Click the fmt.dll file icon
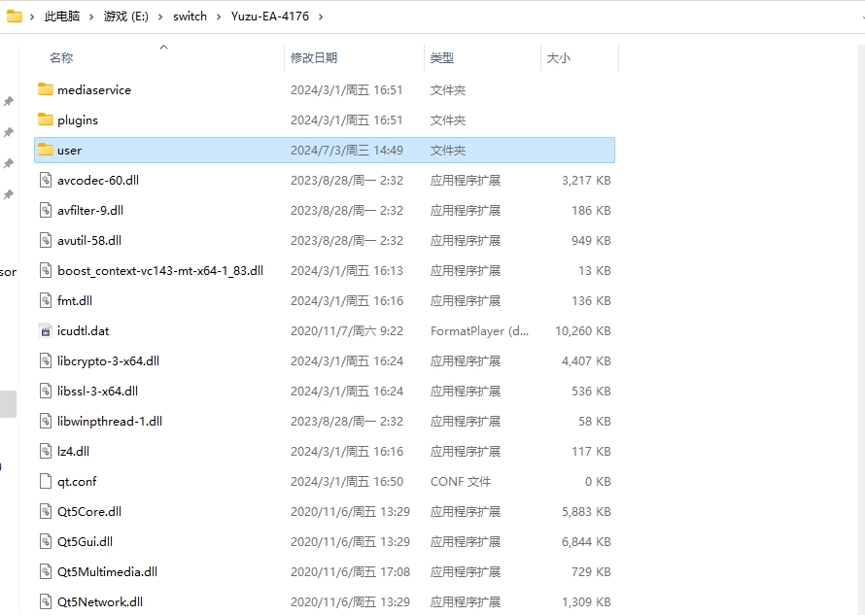The image size is (865, 616). pyautogui.click(x=46, y=300)
